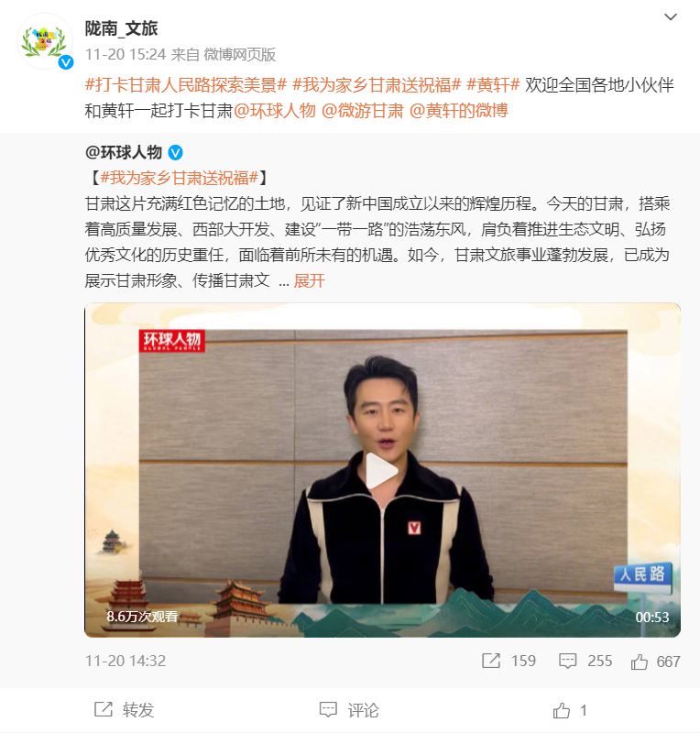Like the post with 1 like

coord(570,711)
